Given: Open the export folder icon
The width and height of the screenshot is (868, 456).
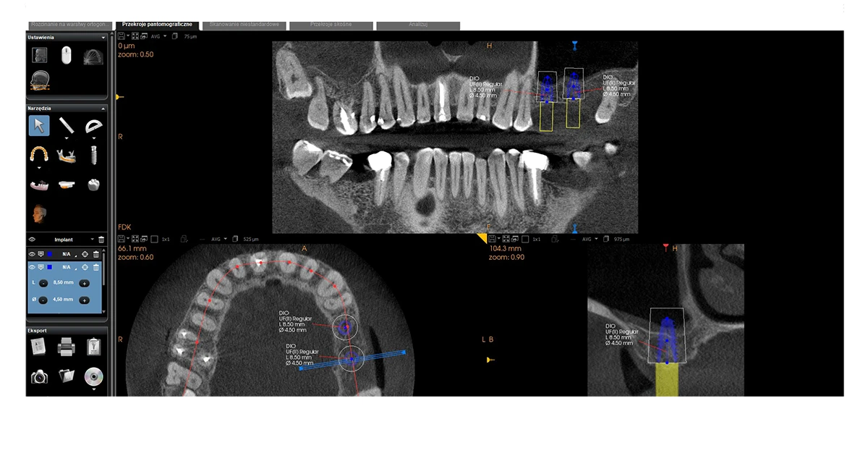Looking at the screenshot, I should point(67,375).
